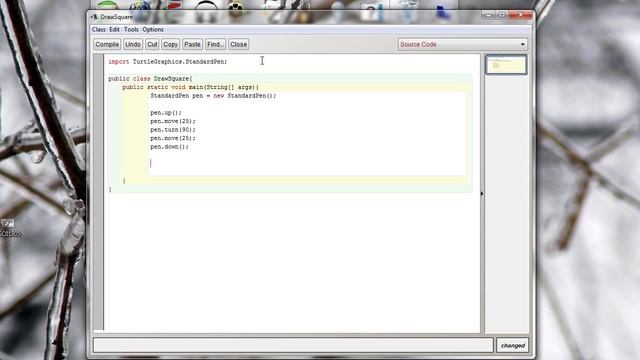Click the main method declaration line

coord(191,87)
